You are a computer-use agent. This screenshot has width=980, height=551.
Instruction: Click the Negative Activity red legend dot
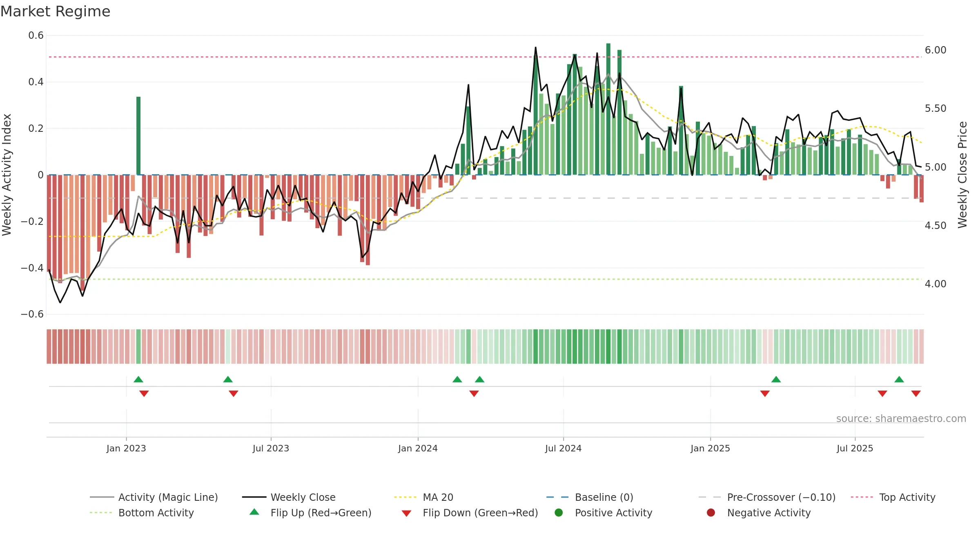[x=711, y=513]
